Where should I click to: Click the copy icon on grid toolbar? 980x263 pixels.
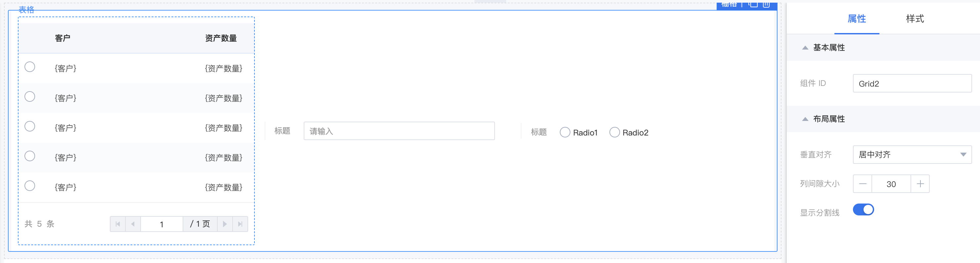753,4
